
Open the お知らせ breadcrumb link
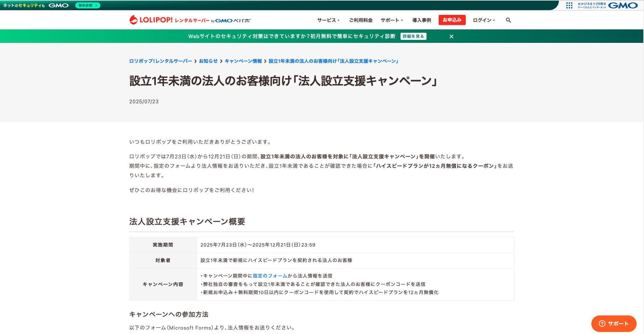[208, 61]
